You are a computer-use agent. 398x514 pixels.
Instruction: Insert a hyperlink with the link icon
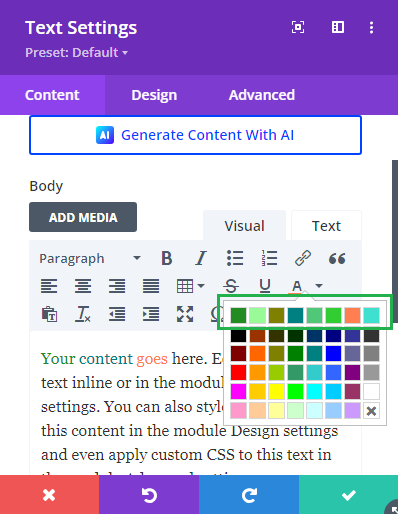coord(303,258)
